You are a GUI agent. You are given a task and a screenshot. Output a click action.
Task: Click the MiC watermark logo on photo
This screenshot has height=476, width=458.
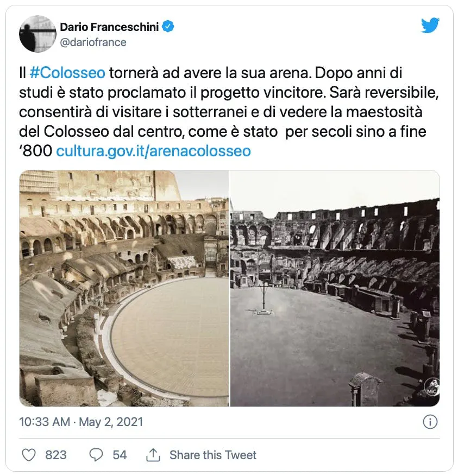tap(431, 387)
